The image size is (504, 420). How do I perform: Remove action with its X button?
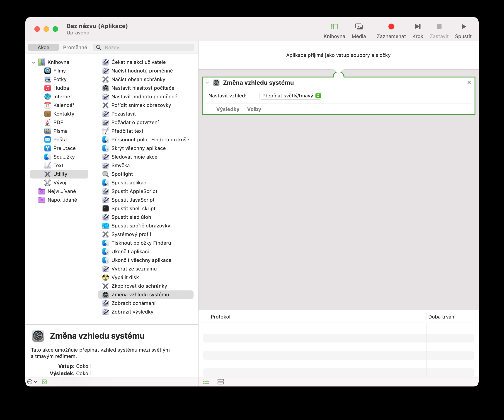(x=469, y=82)
